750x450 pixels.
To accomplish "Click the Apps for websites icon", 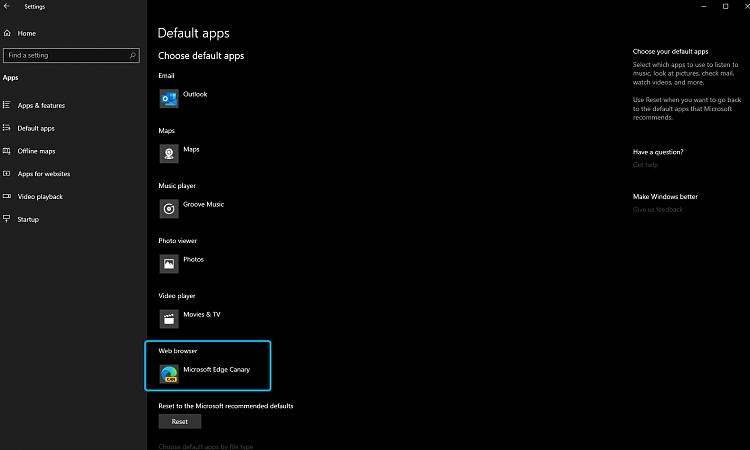I will tap(7, 174).
